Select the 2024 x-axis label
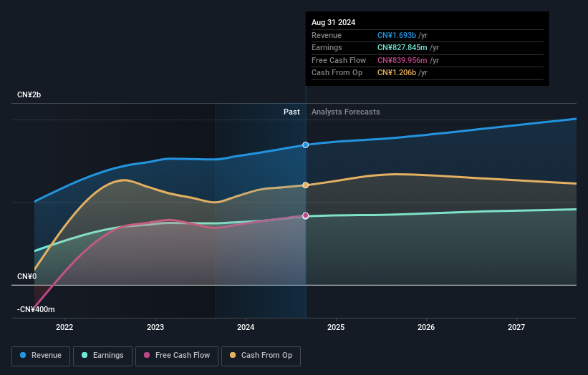 tap(246, 328)
